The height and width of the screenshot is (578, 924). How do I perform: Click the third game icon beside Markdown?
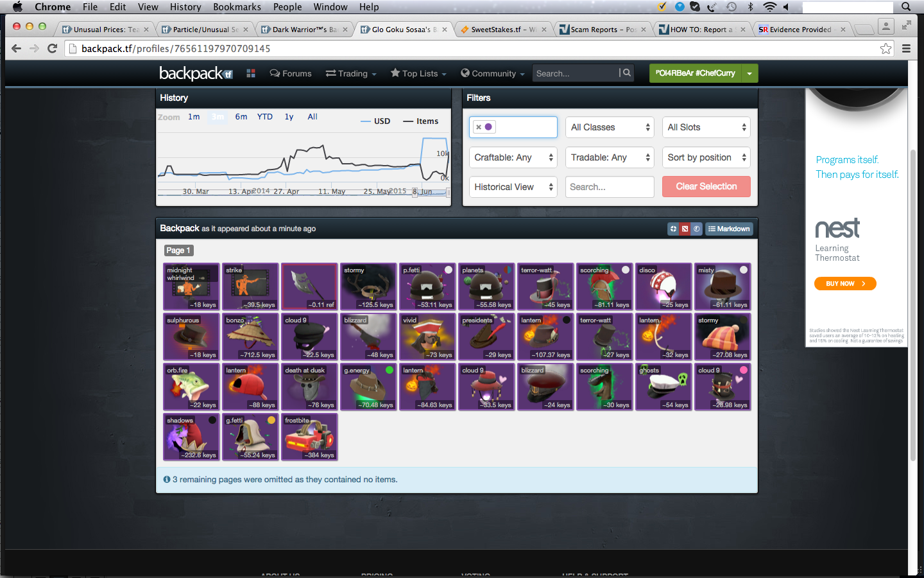tap(697, 229)
